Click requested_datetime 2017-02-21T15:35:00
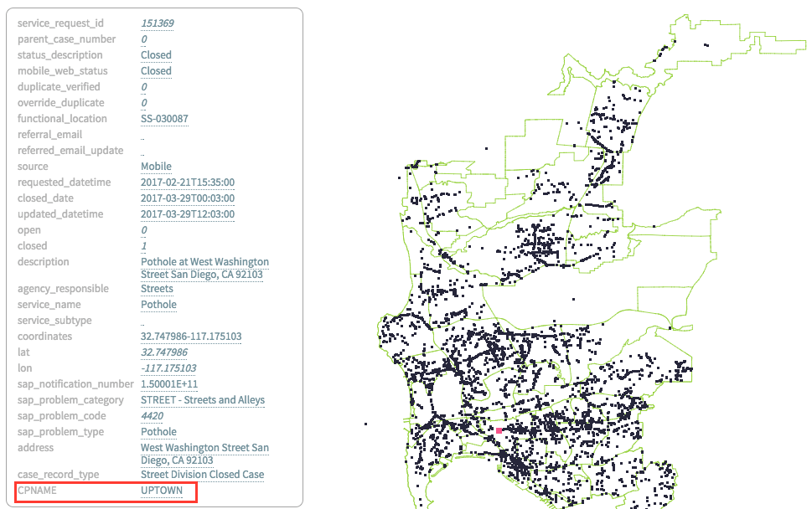Image resolution: width=812 pixels, height=509 pixels. (x=188, y=182)
